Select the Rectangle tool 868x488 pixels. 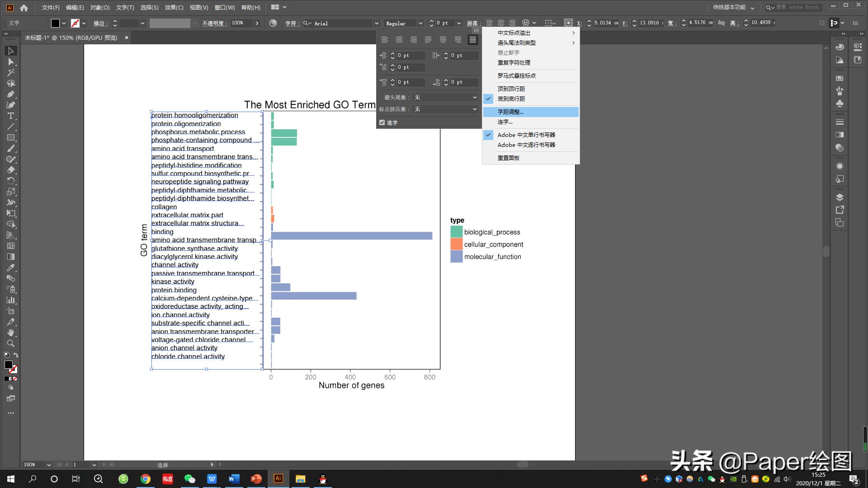pos(11,138)
